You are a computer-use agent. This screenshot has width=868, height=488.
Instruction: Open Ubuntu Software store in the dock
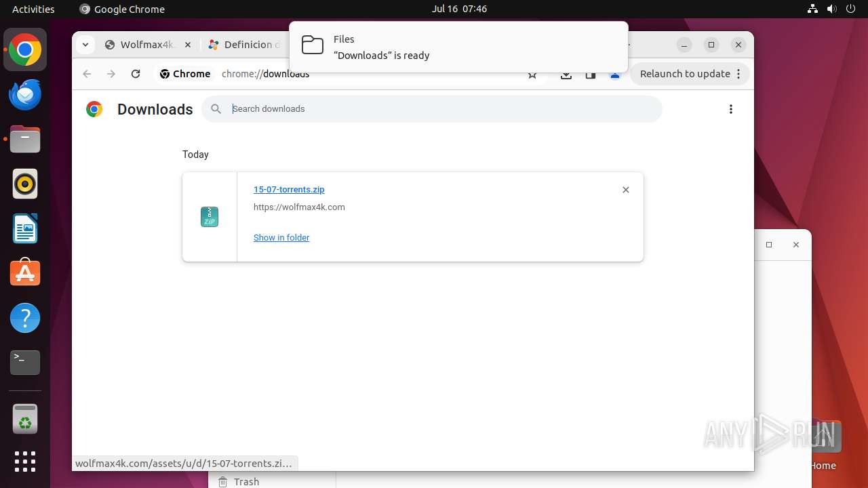pos(25,273)
